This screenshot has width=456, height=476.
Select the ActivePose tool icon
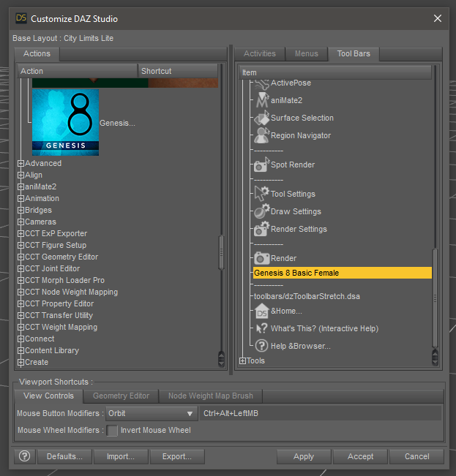pos(261,84)
